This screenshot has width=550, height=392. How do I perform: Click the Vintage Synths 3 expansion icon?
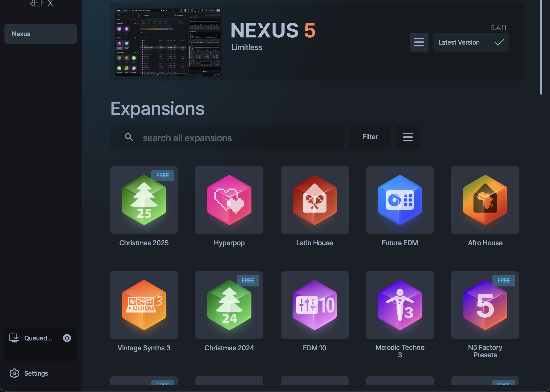[144, 305]
